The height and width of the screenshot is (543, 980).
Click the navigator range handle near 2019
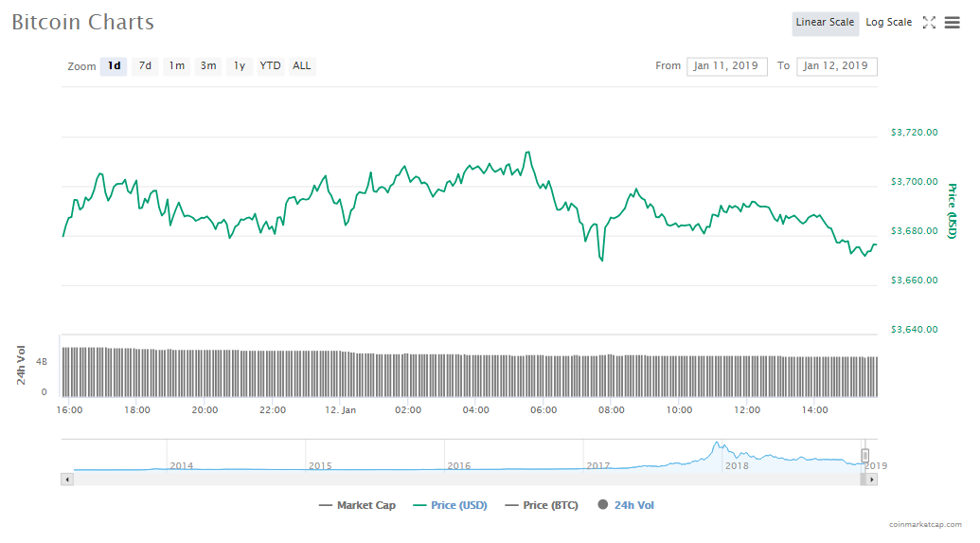(864, 456)
